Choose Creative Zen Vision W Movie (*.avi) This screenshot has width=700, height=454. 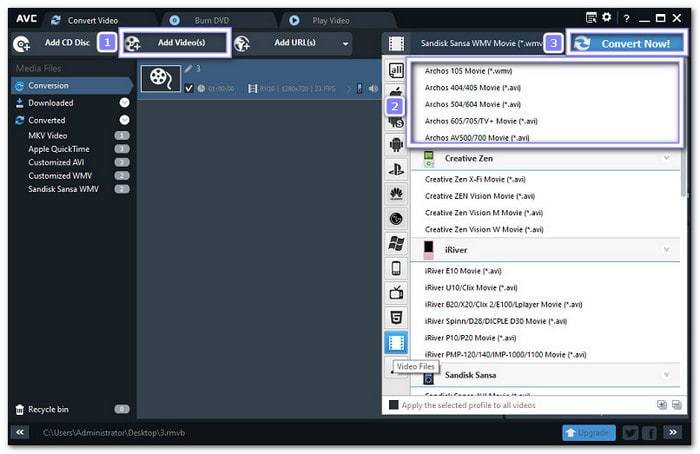coord(484,230)
